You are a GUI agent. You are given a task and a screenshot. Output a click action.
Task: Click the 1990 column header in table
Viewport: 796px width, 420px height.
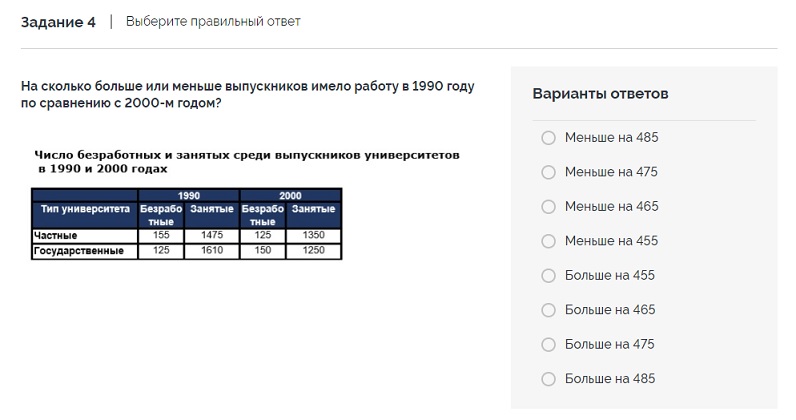point(188,195)
